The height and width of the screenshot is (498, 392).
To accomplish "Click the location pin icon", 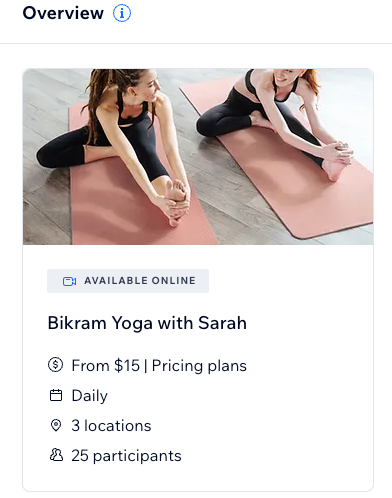I will point(56,425).
